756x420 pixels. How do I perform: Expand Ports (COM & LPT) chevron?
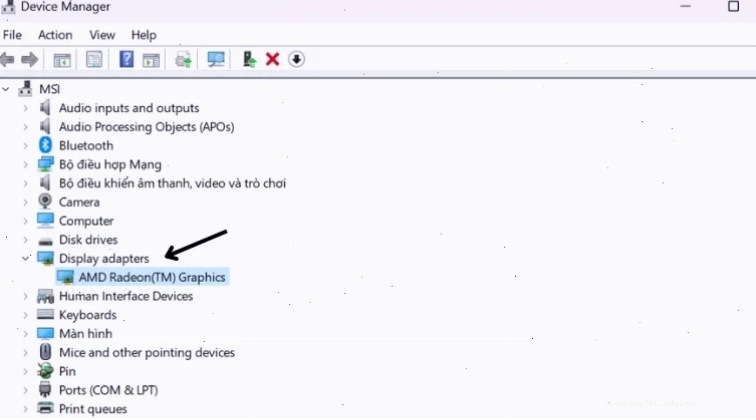pyautogui.click(x=25, y=390)
